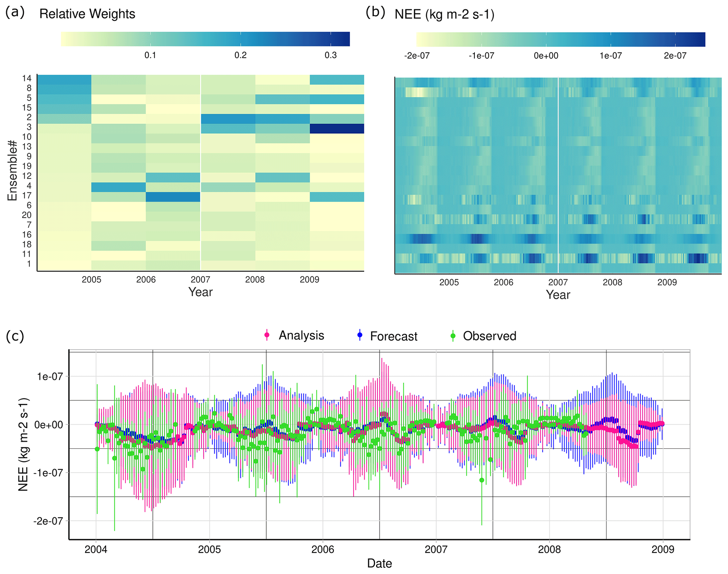Screen dimensions: 728x574
Task: Click the Analysis legend text
Action: pyautogui.click(x=301, y=335)
